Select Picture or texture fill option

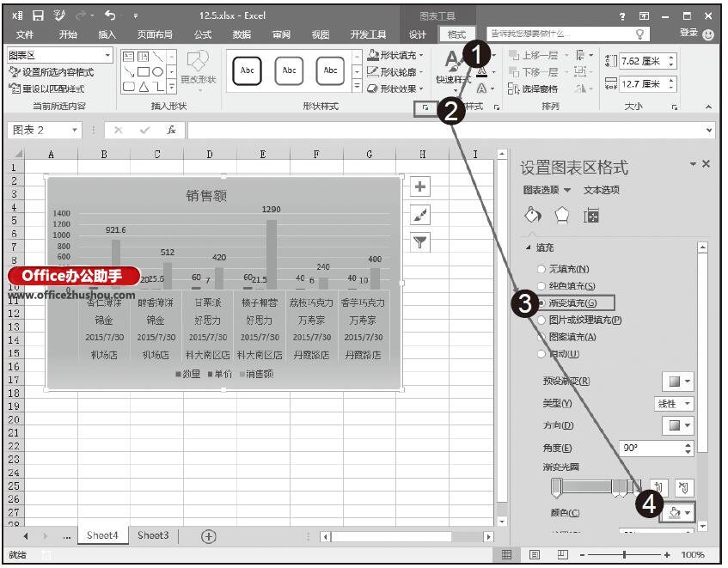point(579,320)
